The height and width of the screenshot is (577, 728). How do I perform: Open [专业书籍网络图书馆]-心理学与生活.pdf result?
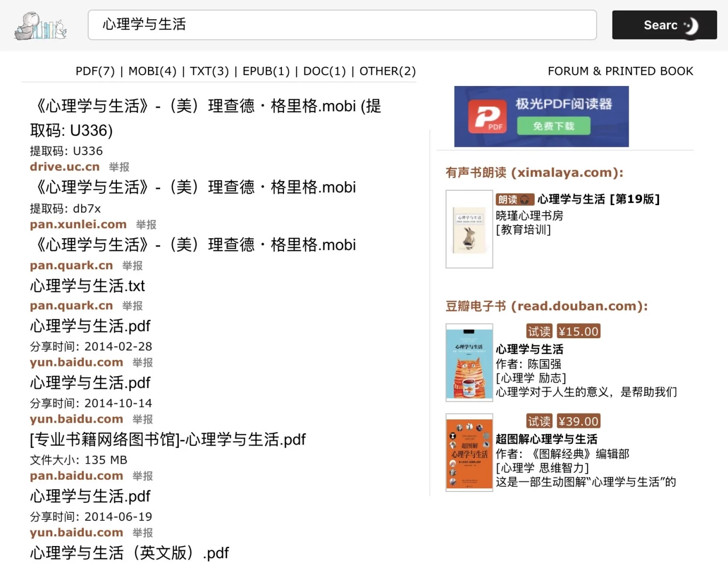168,440
